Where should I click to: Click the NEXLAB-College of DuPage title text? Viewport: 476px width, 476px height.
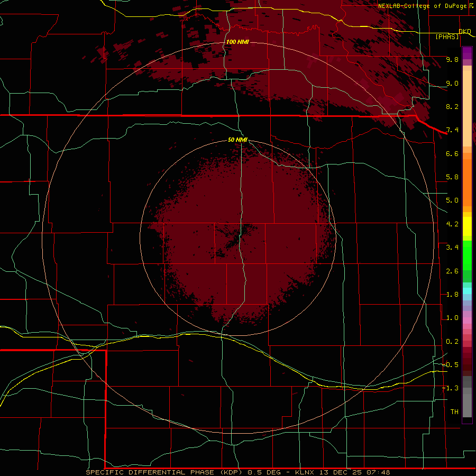(422, 6)
